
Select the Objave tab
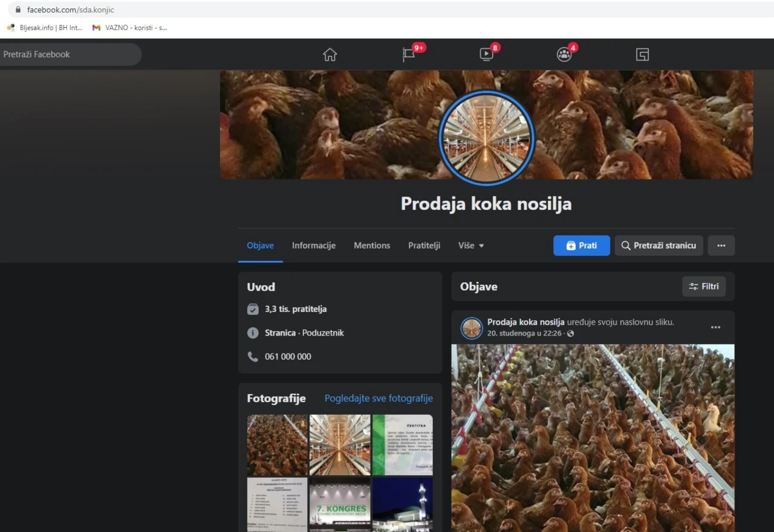(260, 245)
